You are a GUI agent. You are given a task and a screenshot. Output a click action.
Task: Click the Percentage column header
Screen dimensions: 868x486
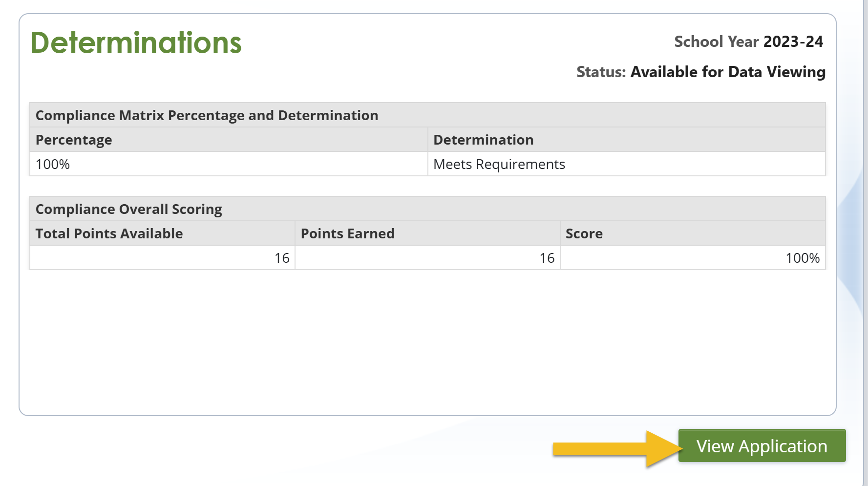(74, 140)
